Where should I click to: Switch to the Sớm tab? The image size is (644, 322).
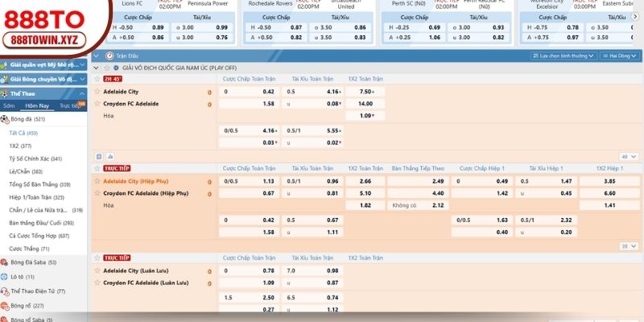coord(9,106)
